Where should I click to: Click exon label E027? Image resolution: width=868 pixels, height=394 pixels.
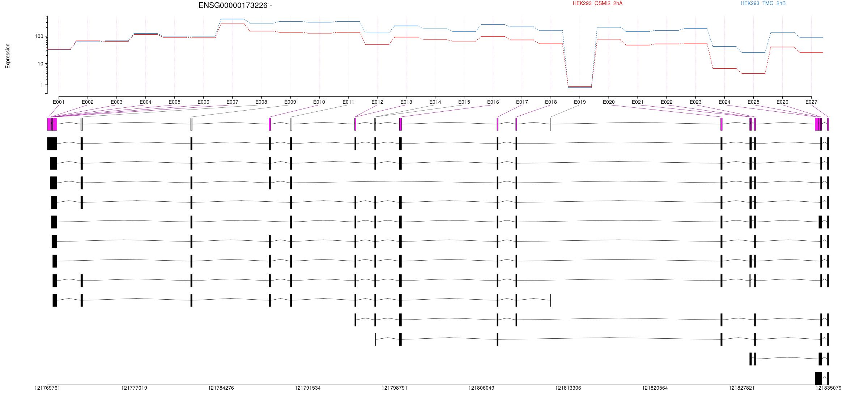(x=811, y=102)
